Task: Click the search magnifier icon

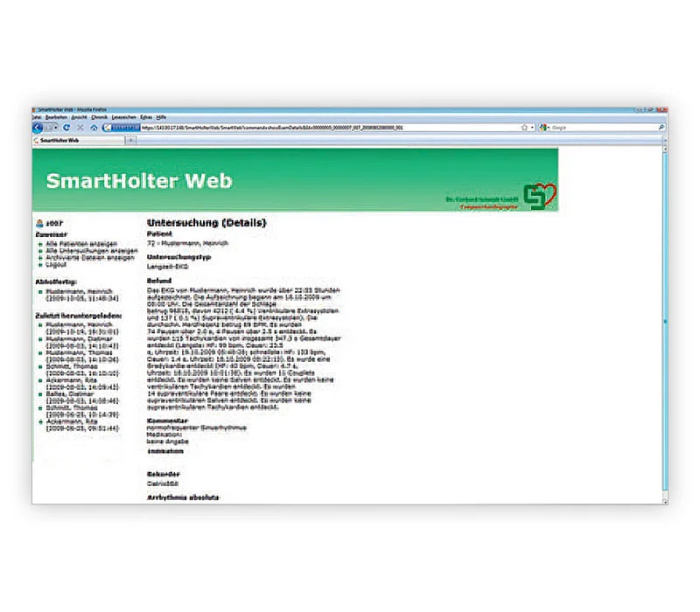Action: point(661,128)
